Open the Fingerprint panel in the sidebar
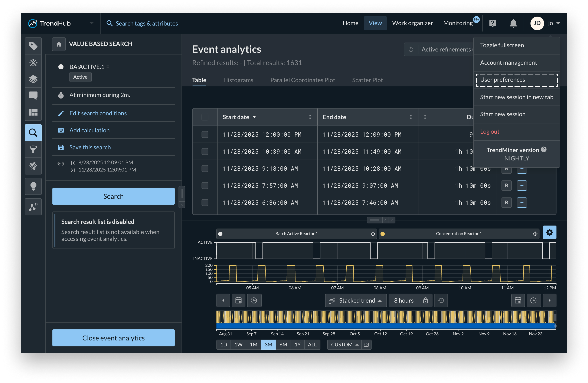This screenshot has width=588, height=383. coord(33,166)
